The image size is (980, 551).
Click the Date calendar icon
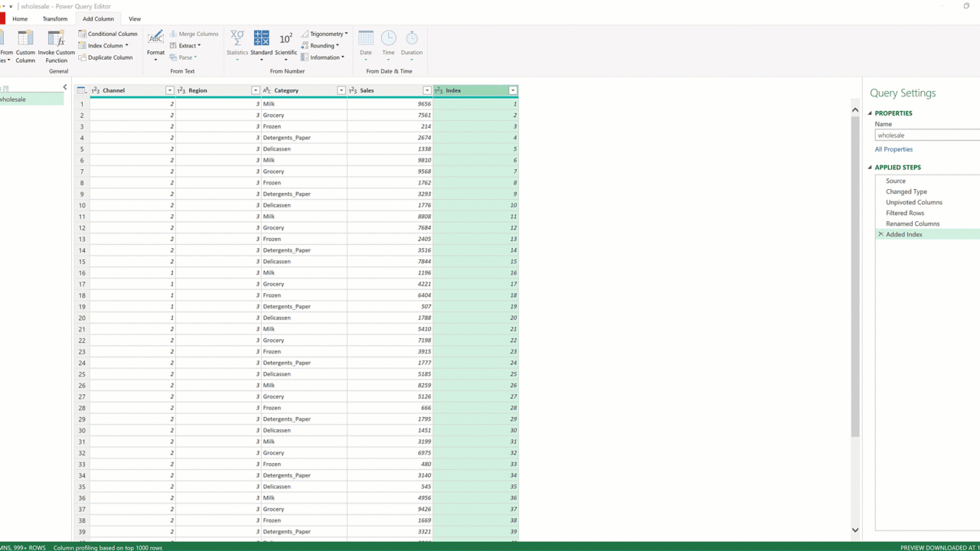[x=366, y=38]
